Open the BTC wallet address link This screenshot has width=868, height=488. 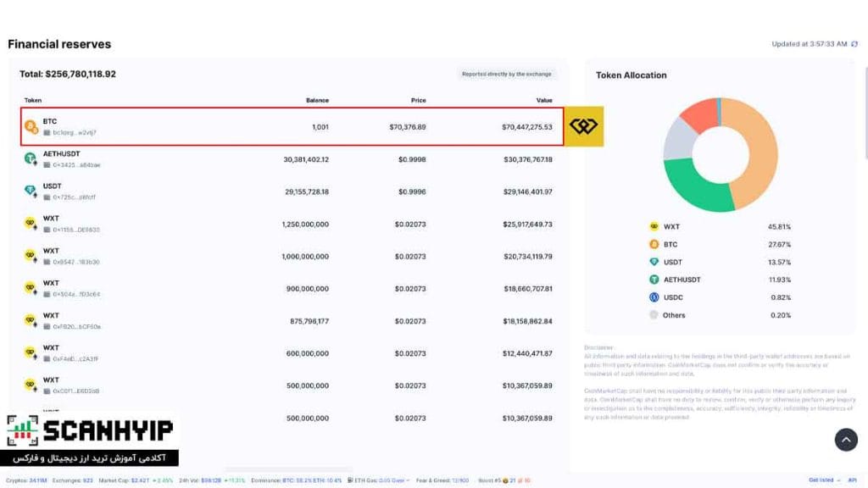pyautogui.click(x=75, y=133)
